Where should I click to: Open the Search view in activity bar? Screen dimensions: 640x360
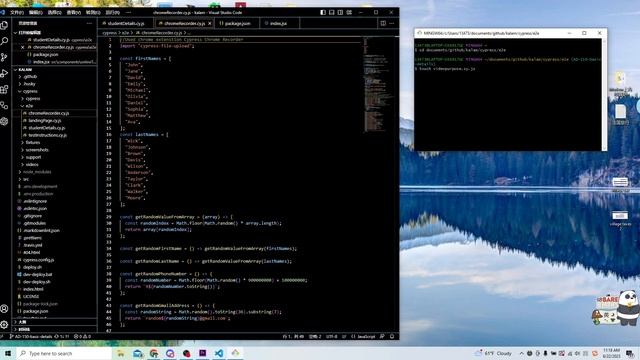click(4, 41)
